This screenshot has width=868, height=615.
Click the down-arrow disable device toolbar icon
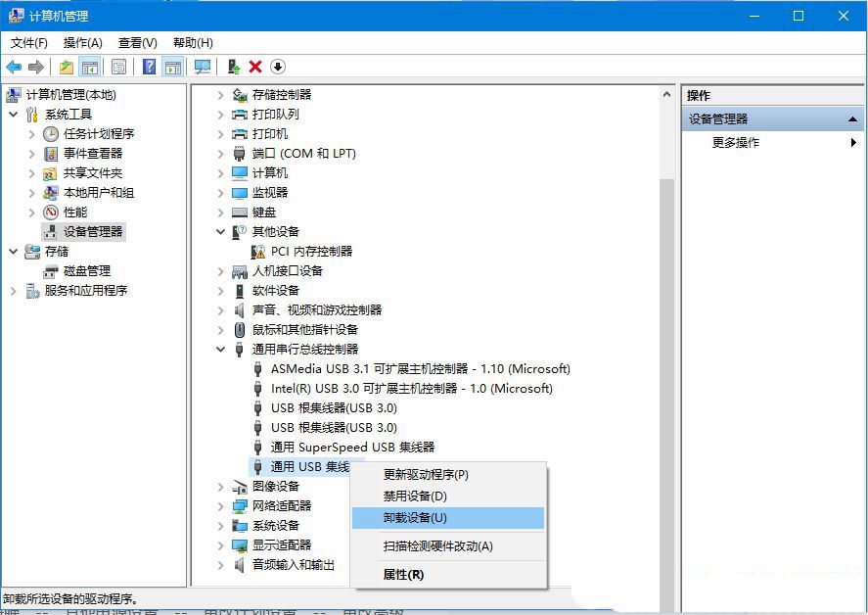(278, 67)
